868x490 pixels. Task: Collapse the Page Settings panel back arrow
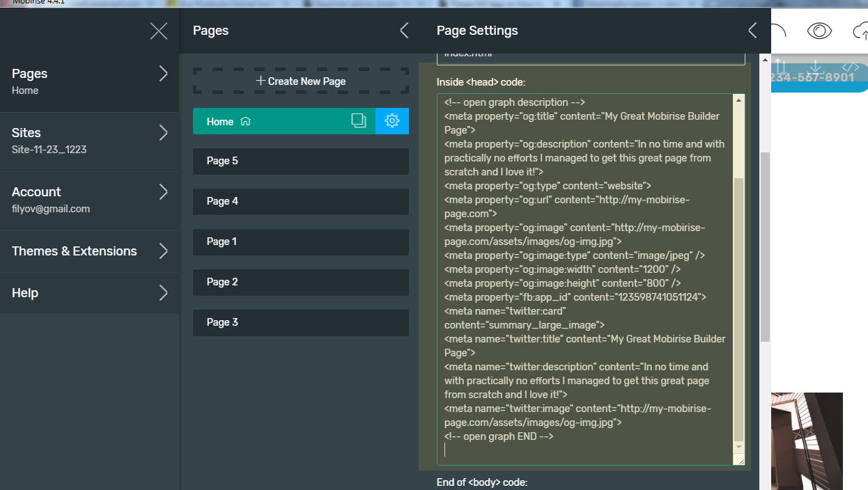coord(752,31)
